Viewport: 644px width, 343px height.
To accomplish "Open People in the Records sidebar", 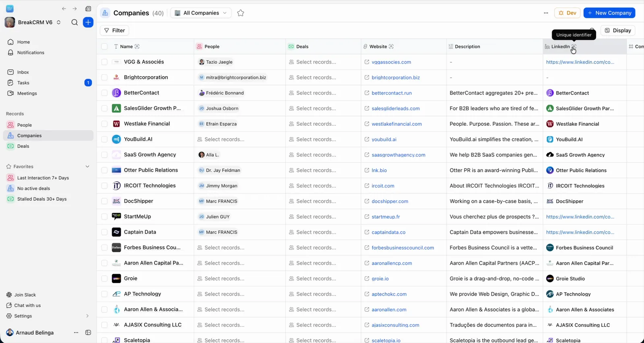I will coord(25,125).
